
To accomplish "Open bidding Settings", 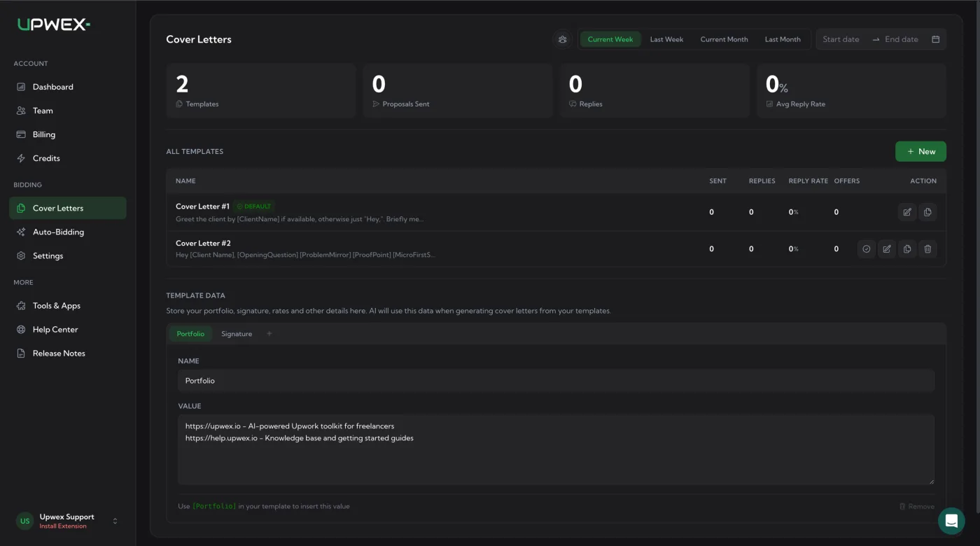I will point(68,255).
